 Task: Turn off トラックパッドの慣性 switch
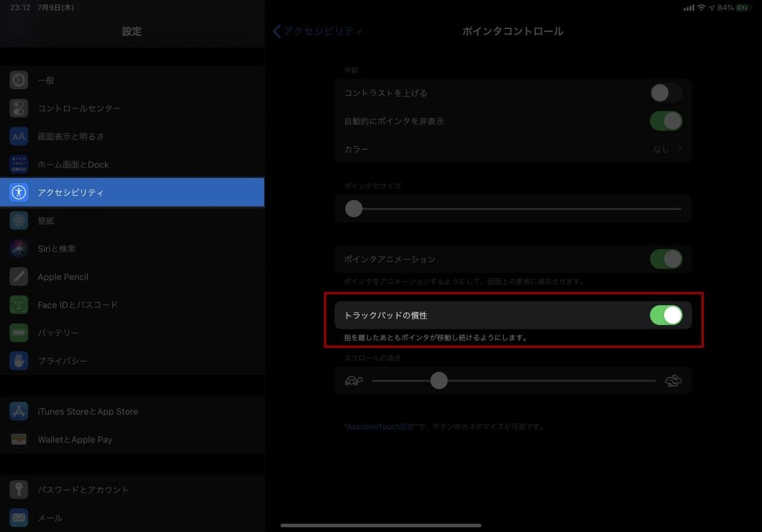pos(665,315)
